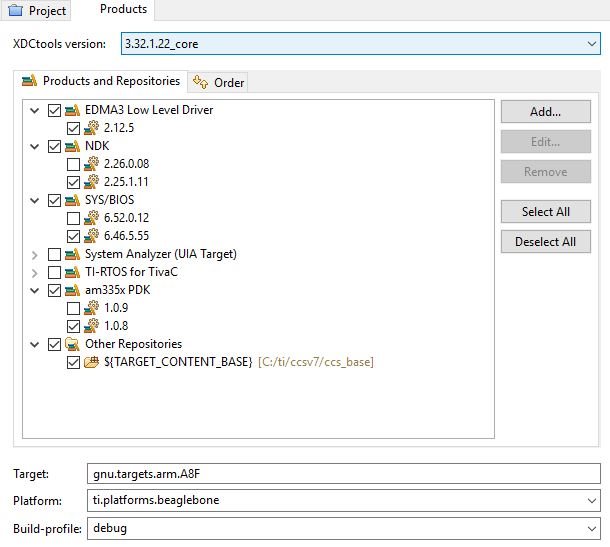Uncheck NDK version 2.25.1.11 checkbox
The width and height of the screenshot is (610, 547).
click(73, 182)
